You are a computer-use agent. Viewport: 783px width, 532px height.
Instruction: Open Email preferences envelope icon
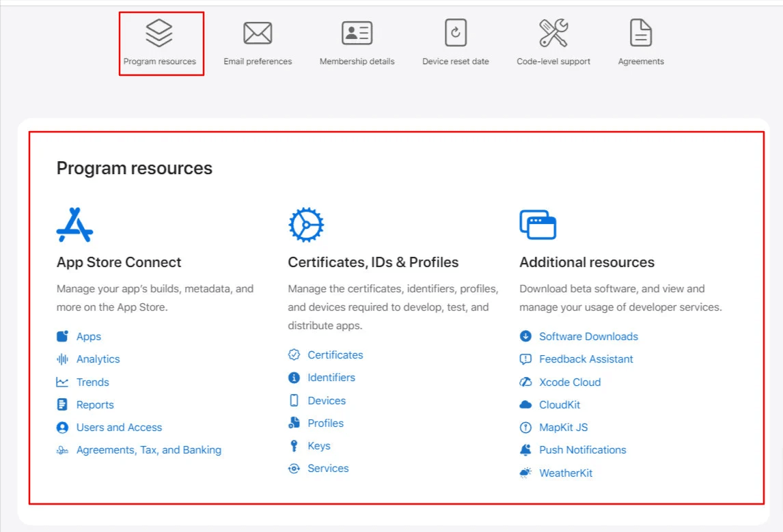point(258,33)
